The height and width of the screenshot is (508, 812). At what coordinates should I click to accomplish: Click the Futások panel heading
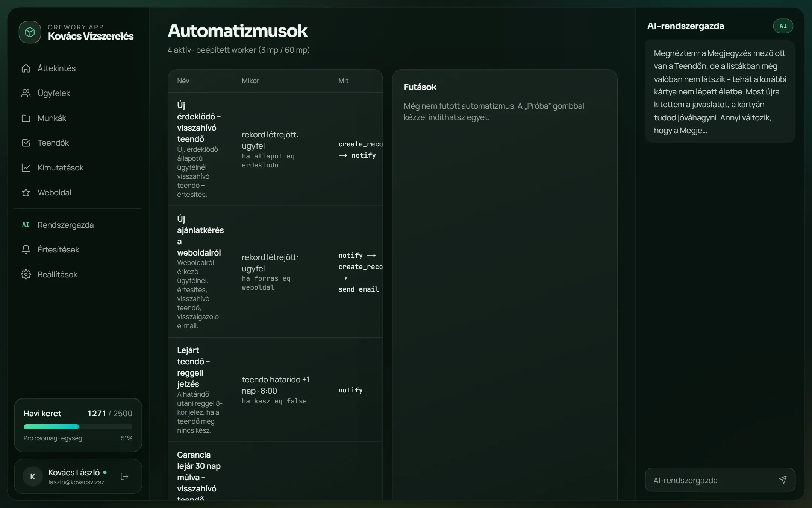pos(420,87)
